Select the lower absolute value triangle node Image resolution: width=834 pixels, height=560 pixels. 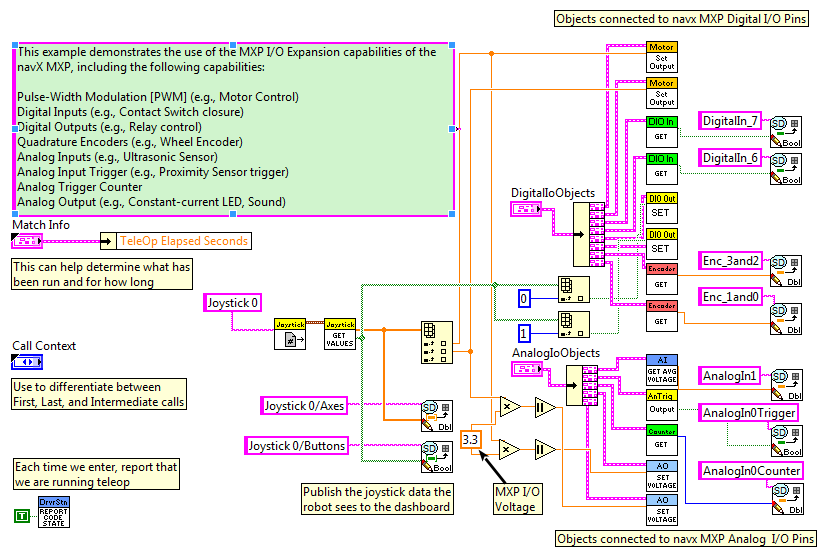545,450
